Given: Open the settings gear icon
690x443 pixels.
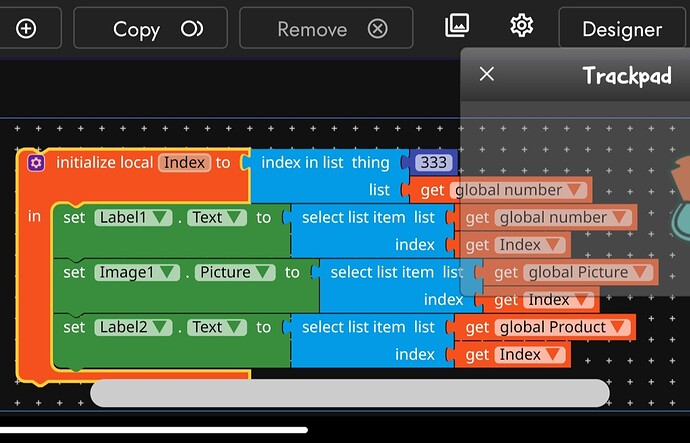Looking at the screenshot, I should pyautogui.click(x=522, y=25).
